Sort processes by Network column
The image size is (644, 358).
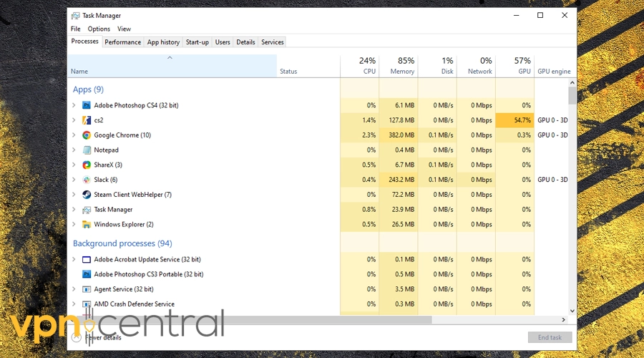(x=476, y=66)
